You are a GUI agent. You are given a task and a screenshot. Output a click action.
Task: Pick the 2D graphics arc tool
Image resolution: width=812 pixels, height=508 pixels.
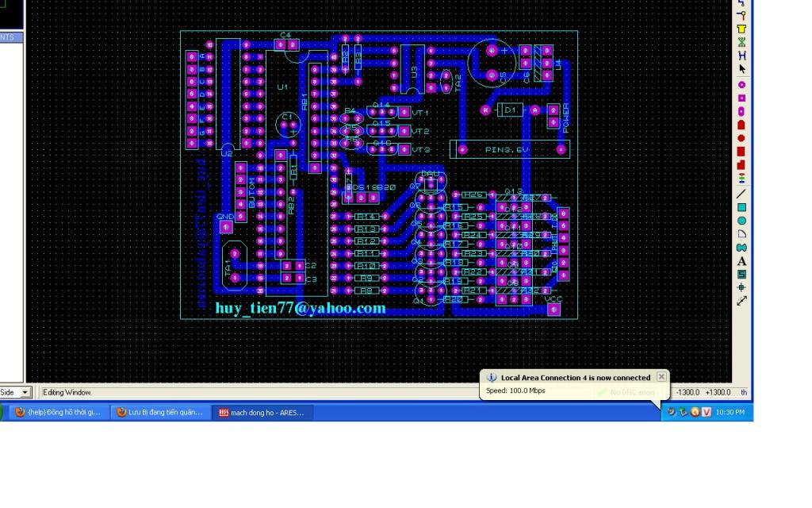(x=741, y=234)
